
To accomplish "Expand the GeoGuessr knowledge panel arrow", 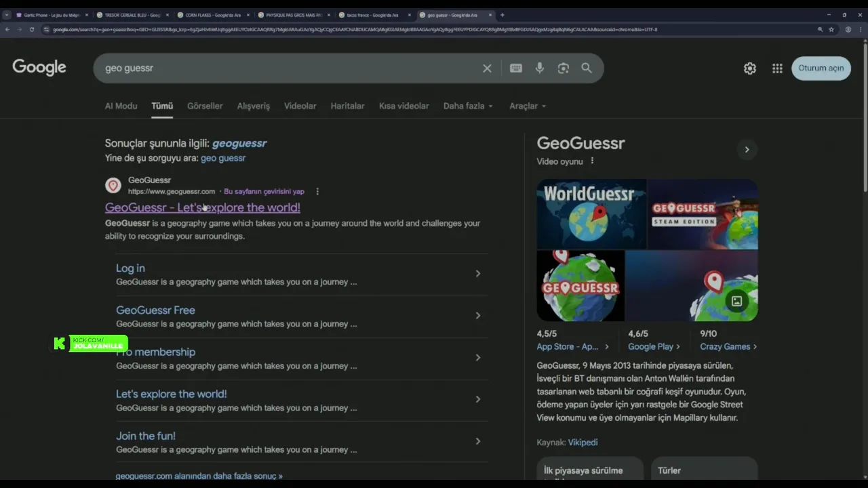I will tap(747, 150).
